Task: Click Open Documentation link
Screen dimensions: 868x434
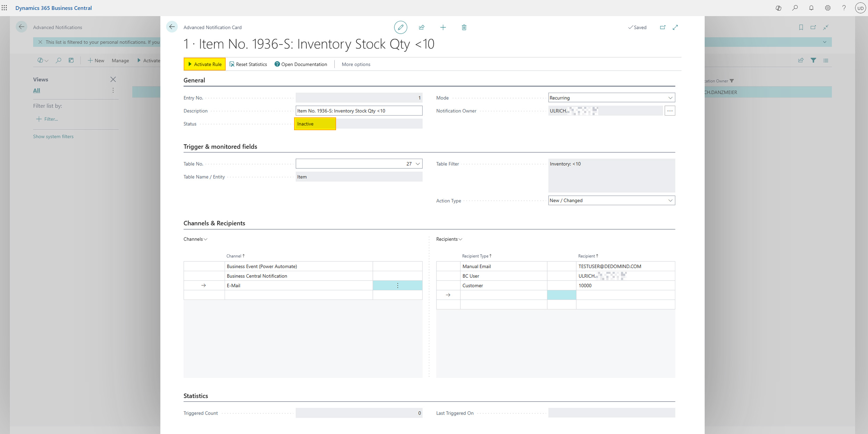Action: (x=301, y=64)
